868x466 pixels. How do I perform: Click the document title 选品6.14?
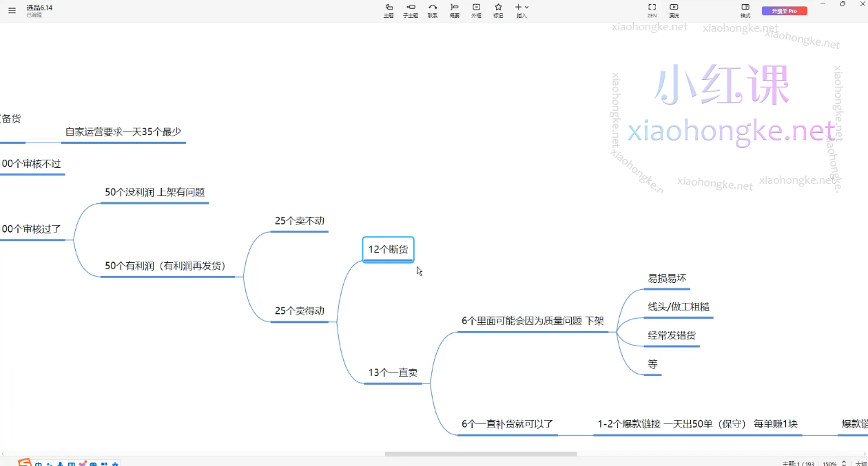coord(39,8)
